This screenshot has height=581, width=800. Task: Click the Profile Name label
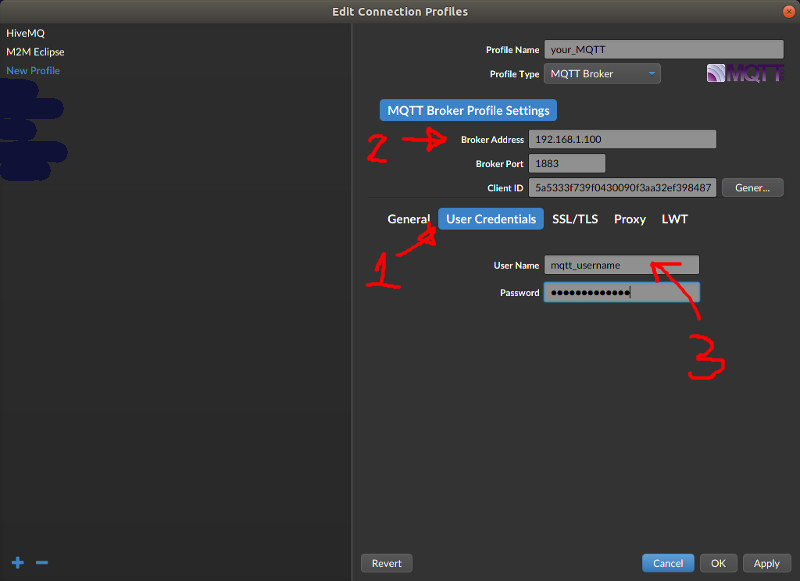click(x=512, y=50)
